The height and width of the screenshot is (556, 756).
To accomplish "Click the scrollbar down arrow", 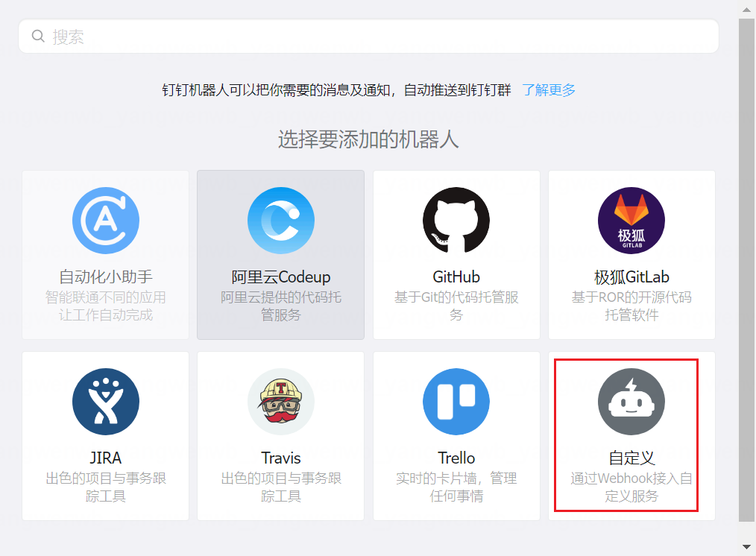I will [747, 547].
